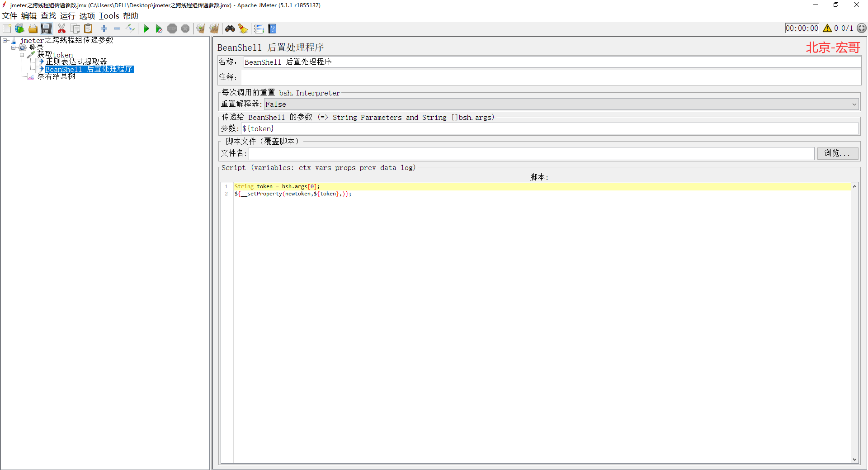Click the Stop test icon
The width and height of the screenshot is (868, 470).
pos(172,28)
